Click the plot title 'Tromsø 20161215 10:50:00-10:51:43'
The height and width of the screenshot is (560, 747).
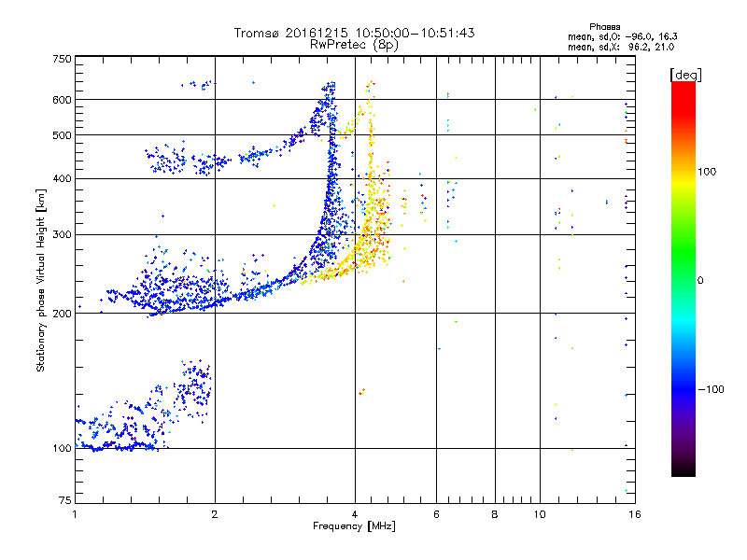(x=354, y=33)
